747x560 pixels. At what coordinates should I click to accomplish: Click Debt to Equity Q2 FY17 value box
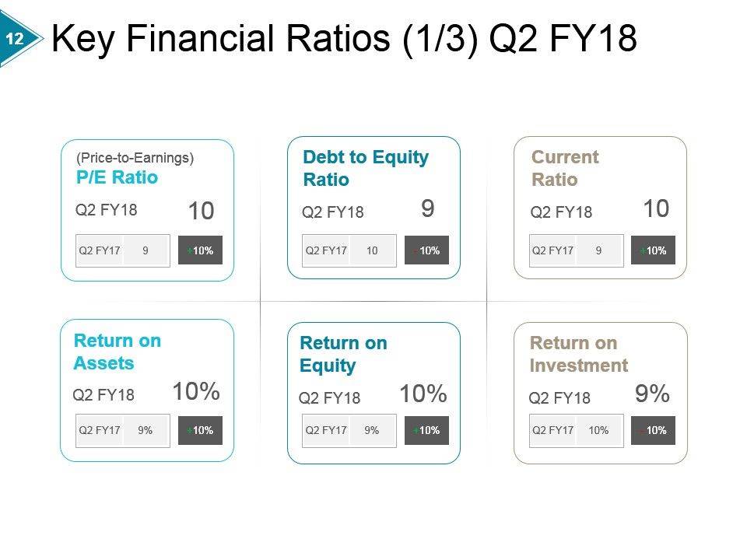[349, 250]
